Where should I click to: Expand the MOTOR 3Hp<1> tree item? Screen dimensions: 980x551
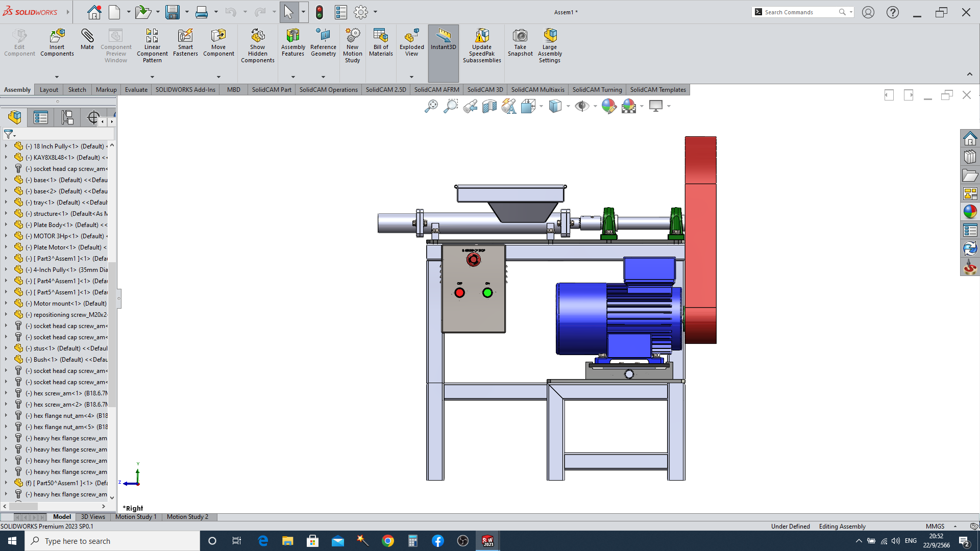tap(6, 236)
